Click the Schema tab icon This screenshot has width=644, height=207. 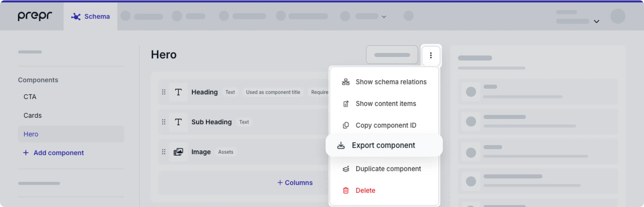76,16
